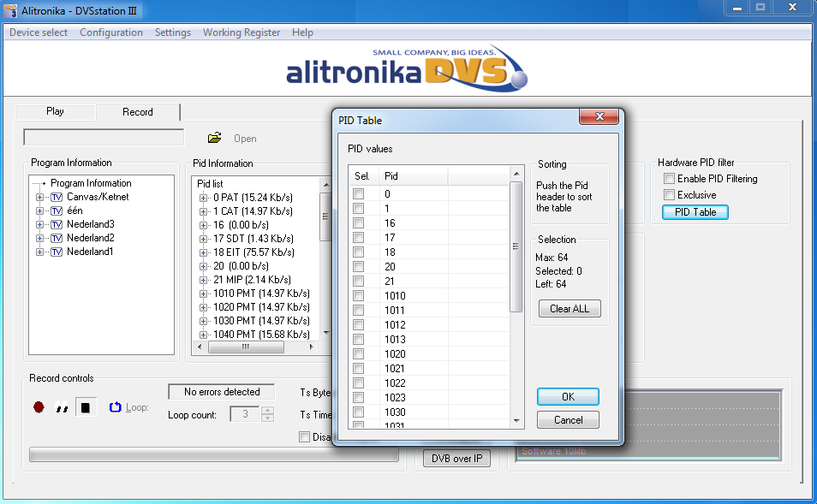817x504 pixels.
Task: Click the Pid column header to sort
Action: [x=413, y=175]
